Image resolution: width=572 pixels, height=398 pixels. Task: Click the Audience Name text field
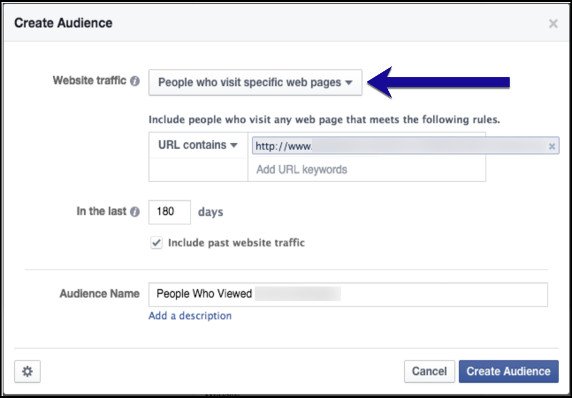click(348, 294)
